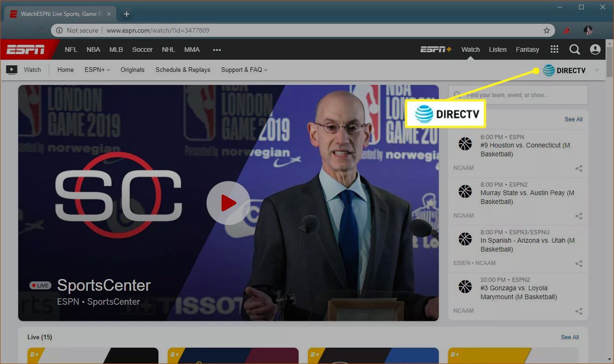Click See All above the upcoming games list
Image resolution: width=614 pixels, height=364 pixels.
point(573,119)
